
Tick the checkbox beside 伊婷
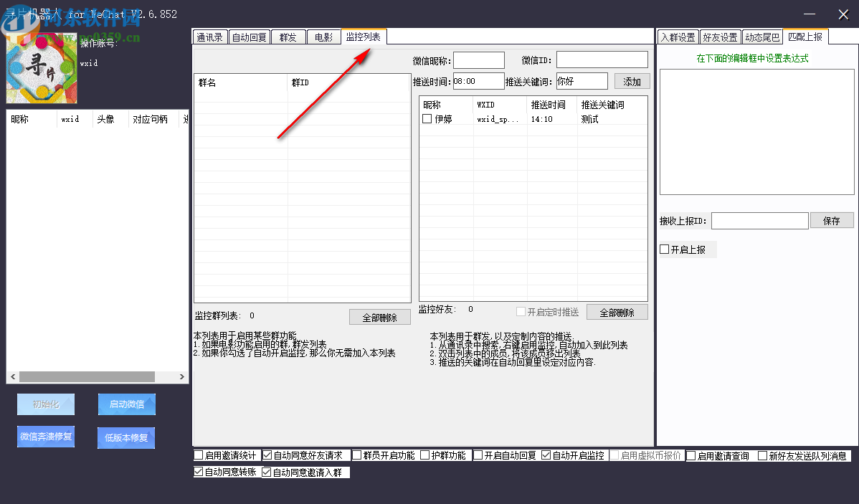pos(427,119)
